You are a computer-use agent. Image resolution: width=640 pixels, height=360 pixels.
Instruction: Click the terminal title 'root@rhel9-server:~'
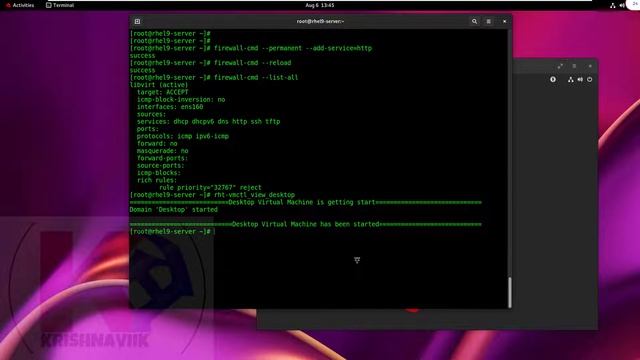tap(320, 21)
